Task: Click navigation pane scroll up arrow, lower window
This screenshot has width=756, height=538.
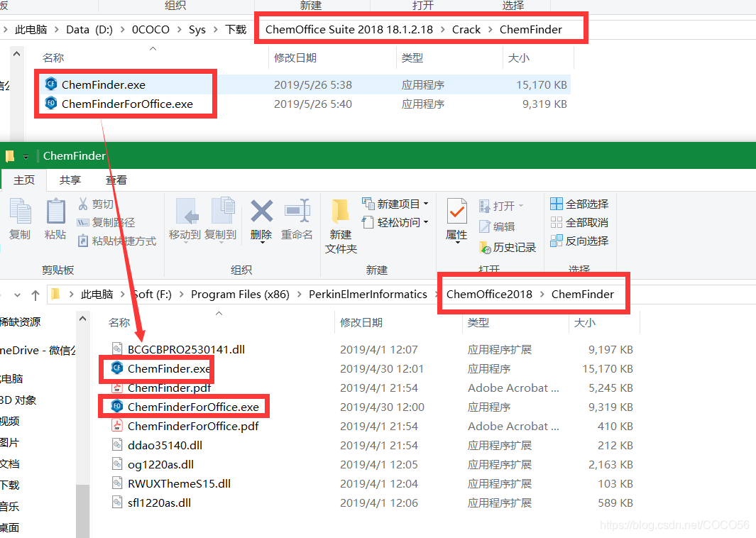Action: point(83,319)
